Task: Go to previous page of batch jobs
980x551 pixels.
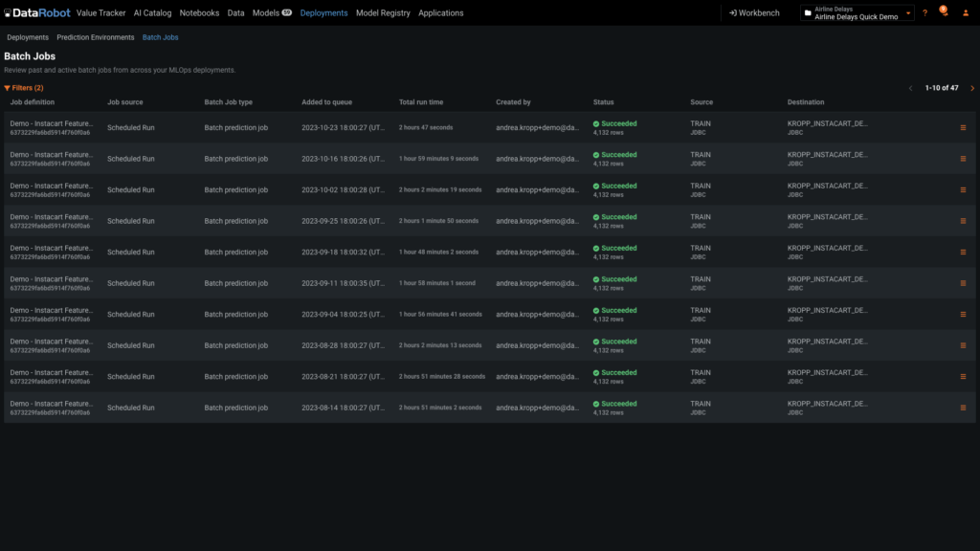Action: [910, 88]
